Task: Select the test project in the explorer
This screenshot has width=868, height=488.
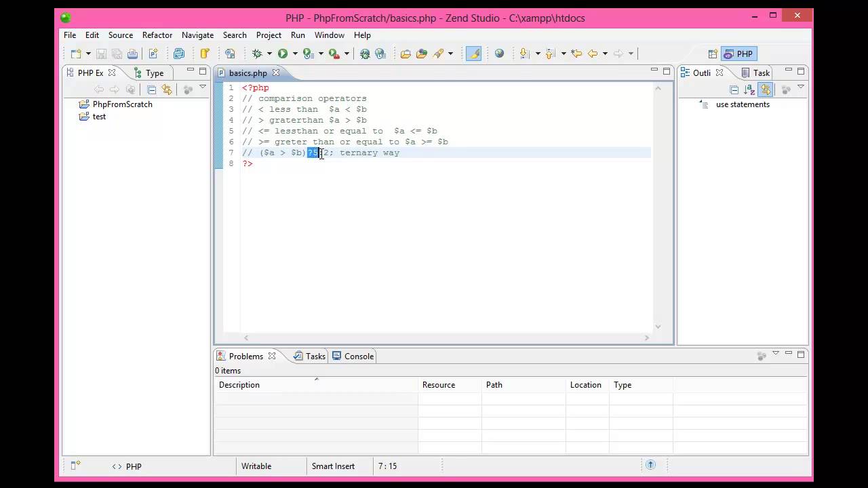Action: point(93,117)
